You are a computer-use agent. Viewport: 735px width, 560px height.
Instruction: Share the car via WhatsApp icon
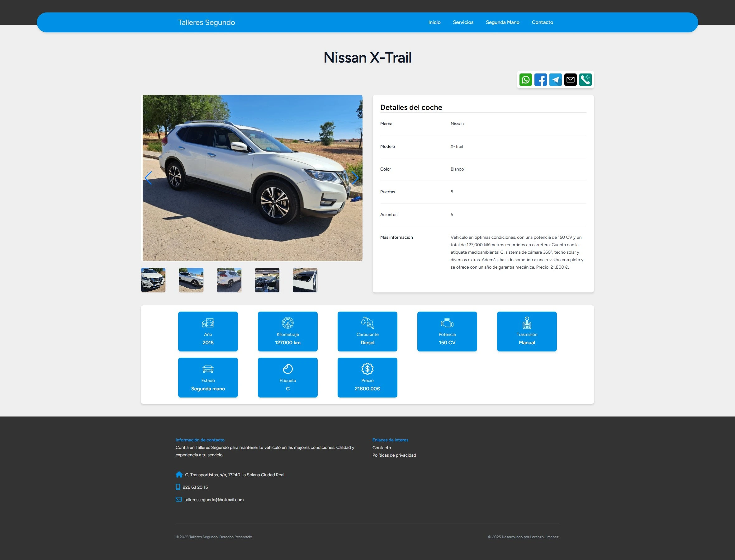pyautogui.click(x=526, y=80)
